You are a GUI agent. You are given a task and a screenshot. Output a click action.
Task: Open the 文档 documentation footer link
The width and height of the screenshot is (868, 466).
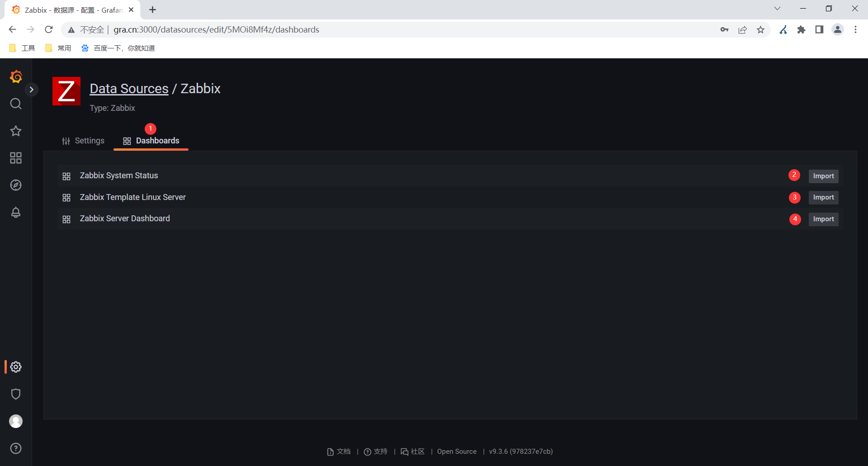(339, 452)
